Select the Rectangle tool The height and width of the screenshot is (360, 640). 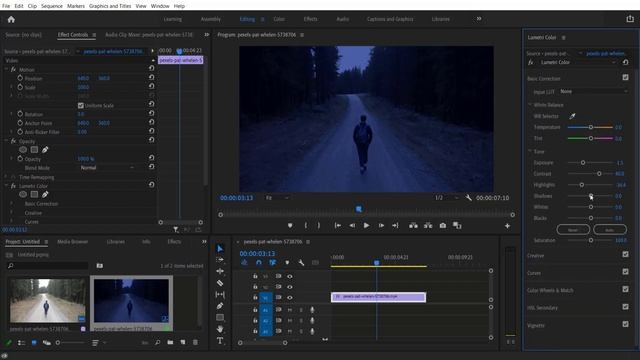click(220, 317)
